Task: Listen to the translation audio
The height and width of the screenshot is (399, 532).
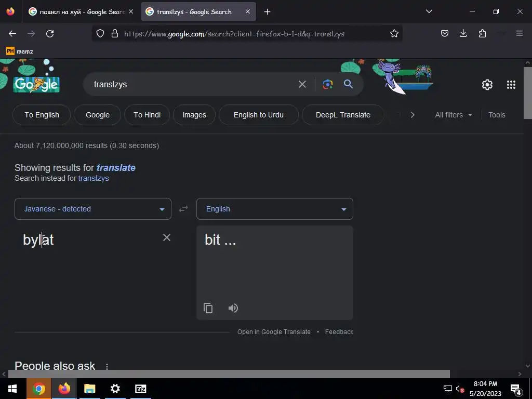Action: click(233, 308)
